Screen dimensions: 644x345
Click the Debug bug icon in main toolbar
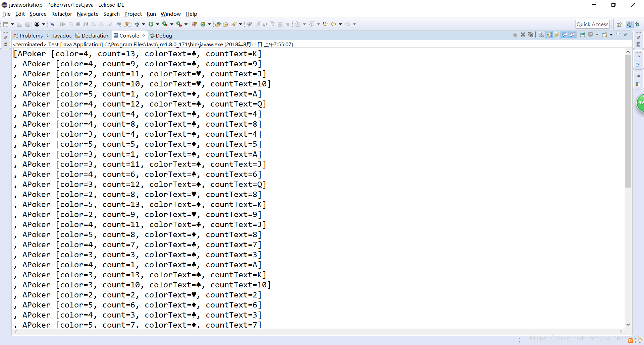tap(137, 24)
